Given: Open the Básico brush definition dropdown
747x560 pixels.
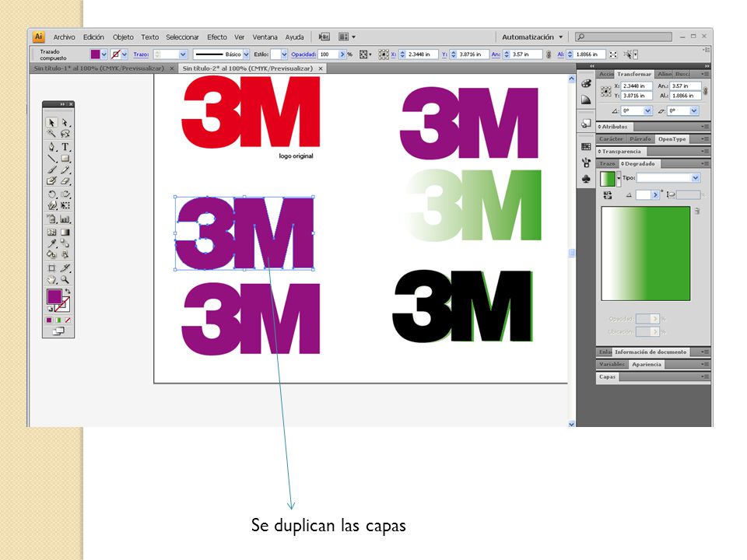Looking at the screenshot, I should pos(246,54).
